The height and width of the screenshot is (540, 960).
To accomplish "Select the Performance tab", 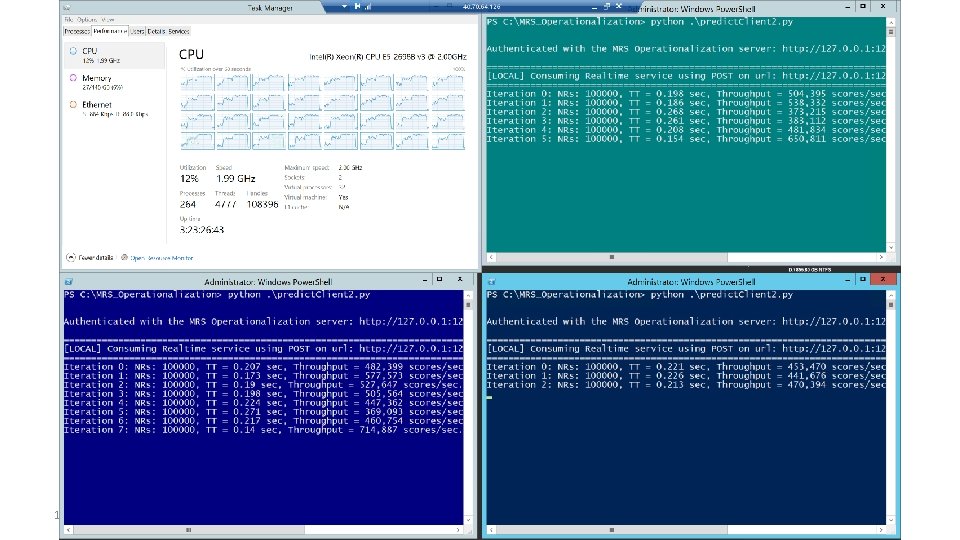I will click(110, 31).
